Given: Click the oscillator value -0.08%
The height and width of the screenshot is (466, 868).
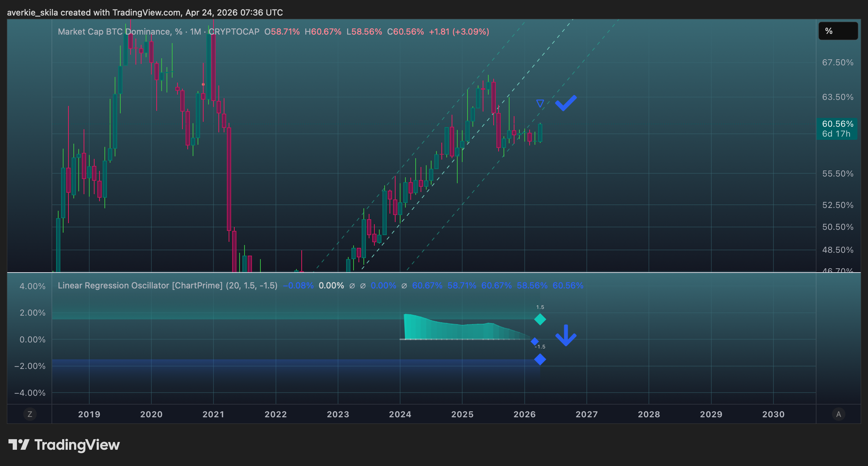Looking at the screenshot, I should (x=298, y=286).
